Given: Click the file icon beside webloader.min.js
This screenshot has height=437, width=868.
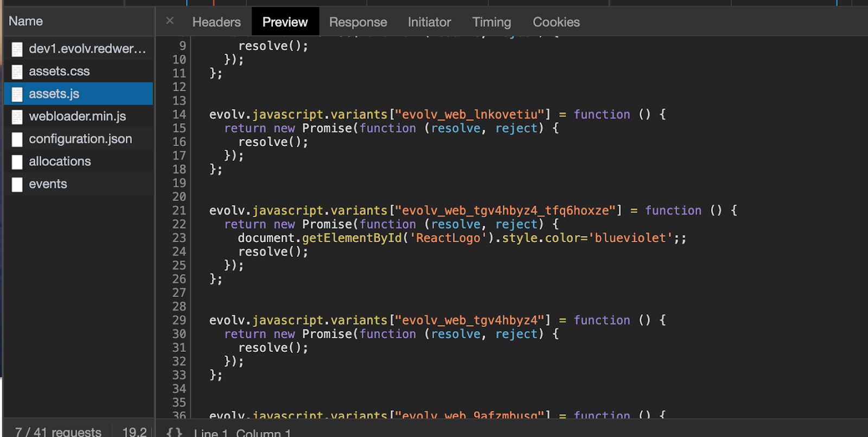Looking at the screenshot, I should pos(17,117).
